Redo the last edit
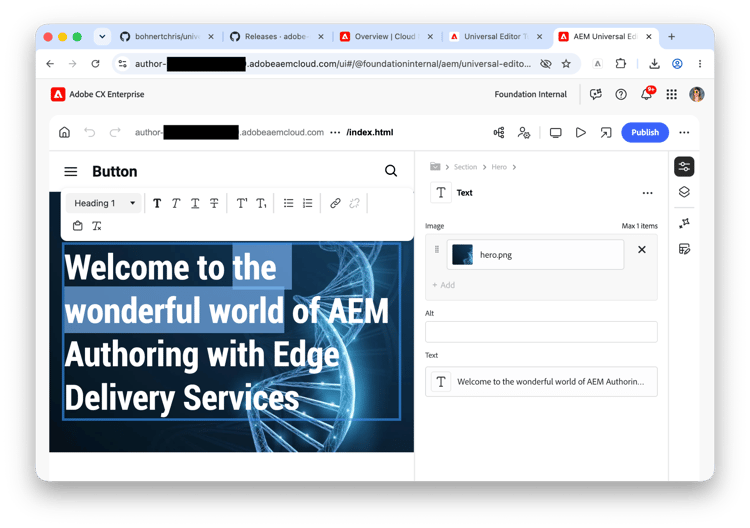Image resolution: width=750 pixels, height=528 pixels. point(115,132)
